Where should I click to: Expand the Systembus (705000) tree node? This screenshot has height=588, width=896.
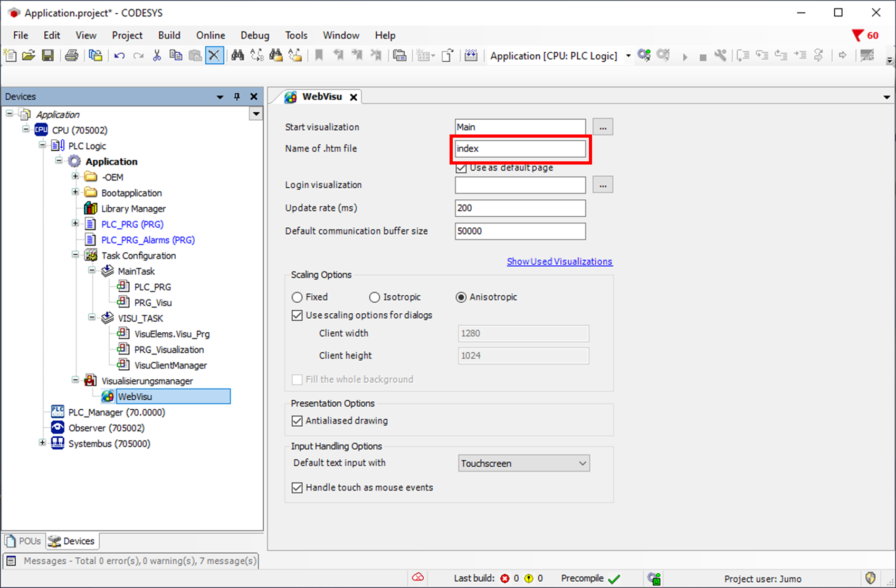(42, 443)
